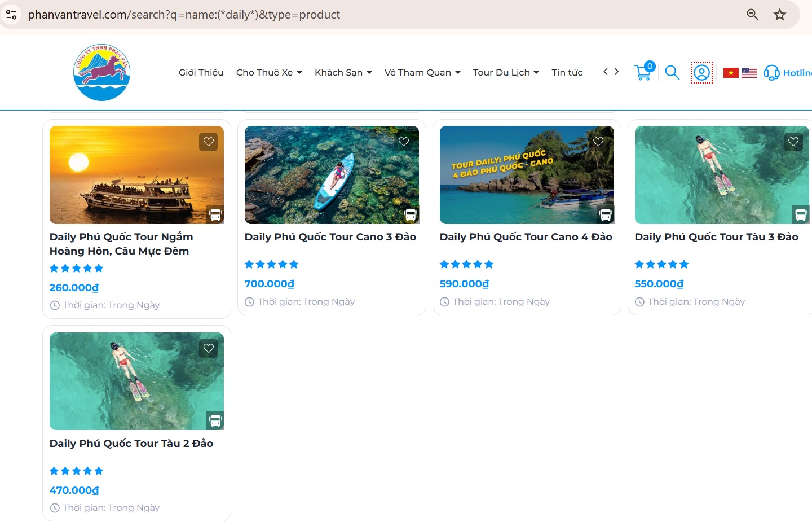Viewport: 812px width, 522px height.
Task: Expand the Tour Du Lịch dropdown
Action: [x=505, y=72]
